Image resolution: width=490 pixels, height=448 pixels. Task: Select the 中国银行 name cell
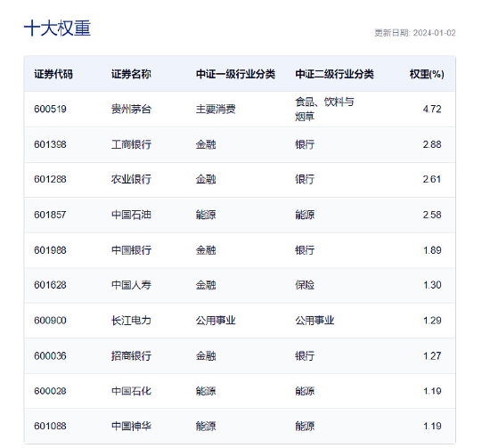coord(131,250)
